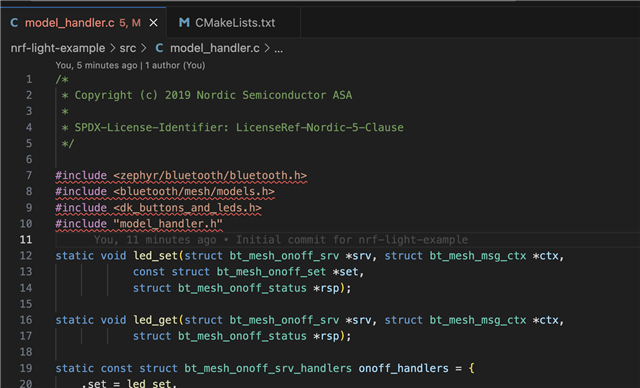Click the '5, M' problems badge on model_handler.c tab
Screen dimensions: 640x388
click(130, 23)
